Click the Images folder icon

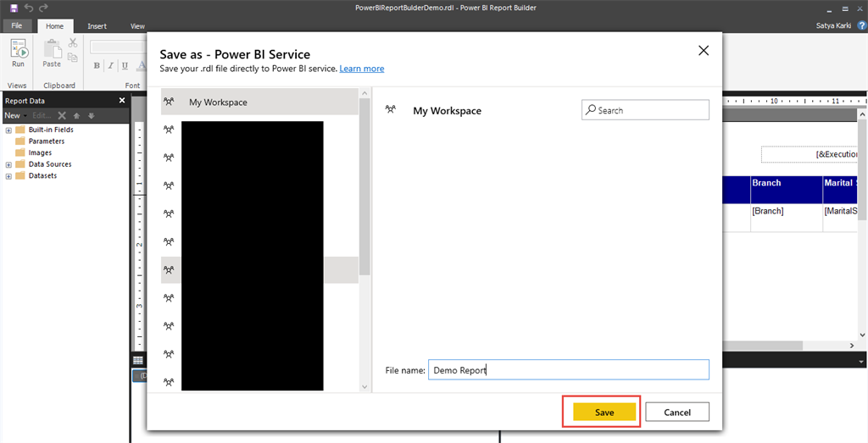(x=20, y=152)
